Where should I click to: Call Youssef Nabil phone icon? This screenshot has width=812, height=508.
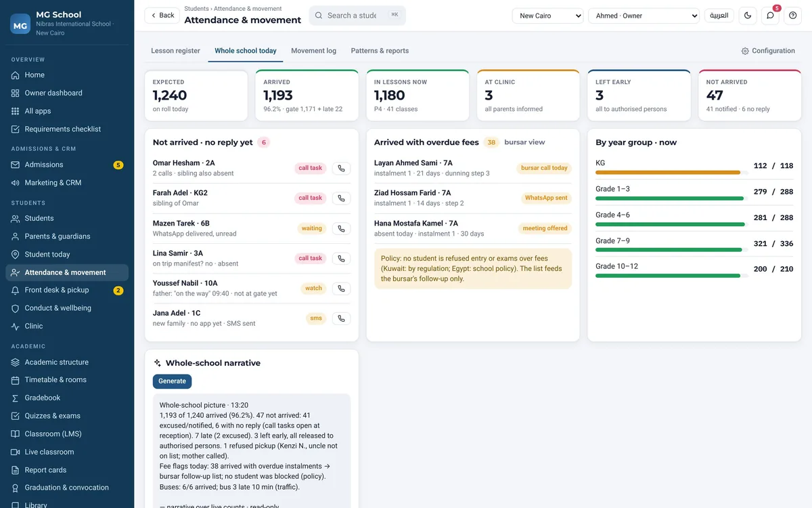coord(341,289)
